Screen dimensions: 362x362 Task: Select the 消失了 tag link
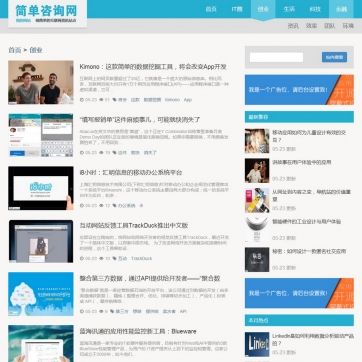(150, 153)
